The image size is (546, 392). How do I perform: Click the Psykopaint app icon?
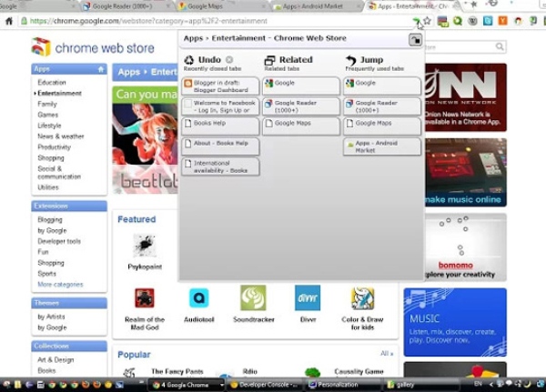pyautogui.click(x=143, y=245)
